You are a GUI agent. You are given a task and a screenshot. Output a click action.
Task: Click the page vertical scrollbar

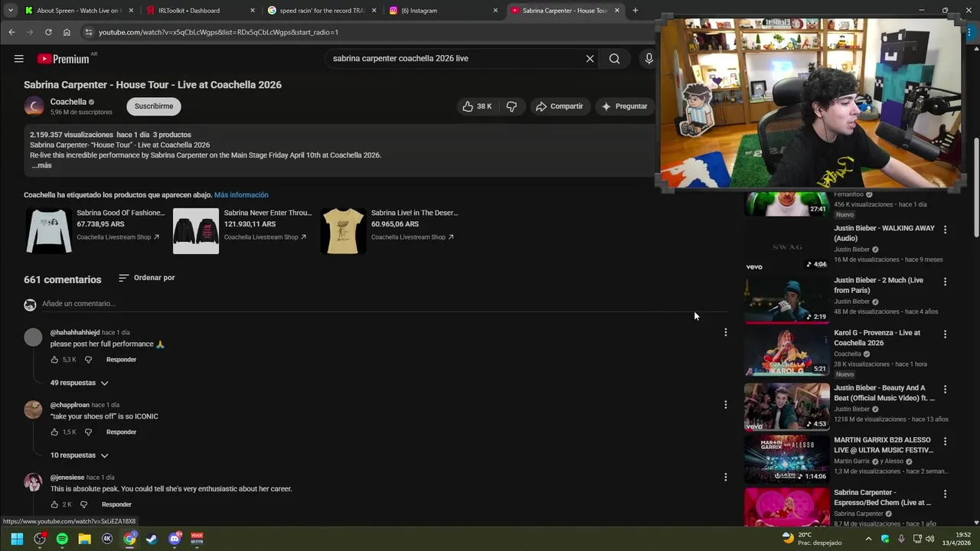[x=975, y=187]
